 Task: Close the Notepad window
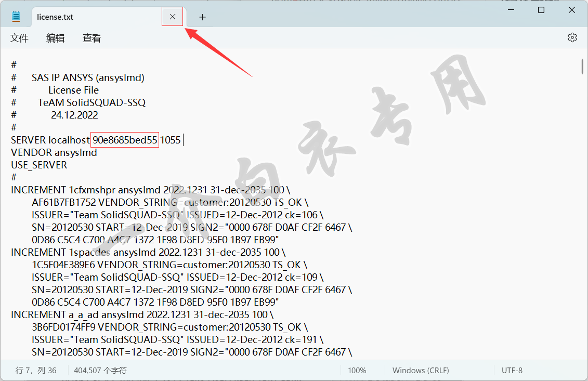(571, 10)
